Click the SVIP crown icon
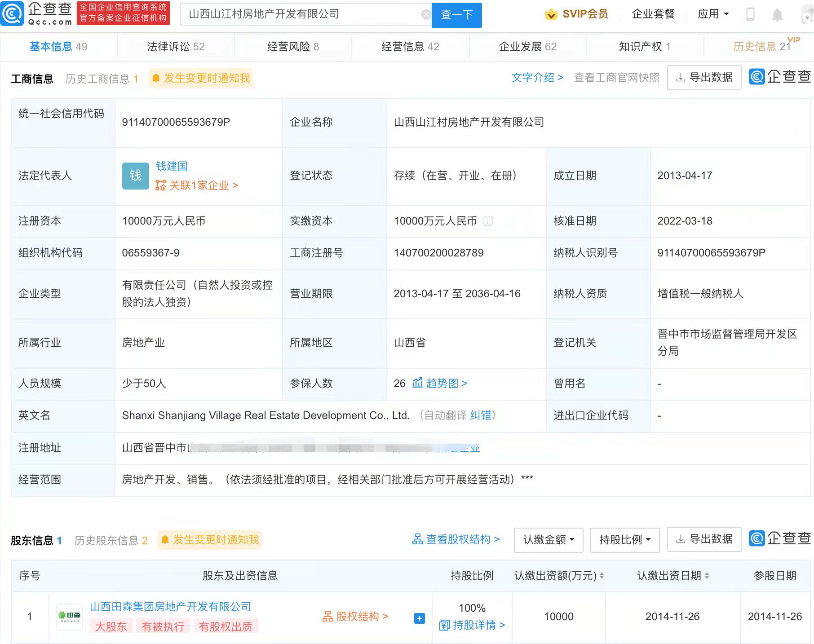 pyautogui.click(x=551, y=14)
